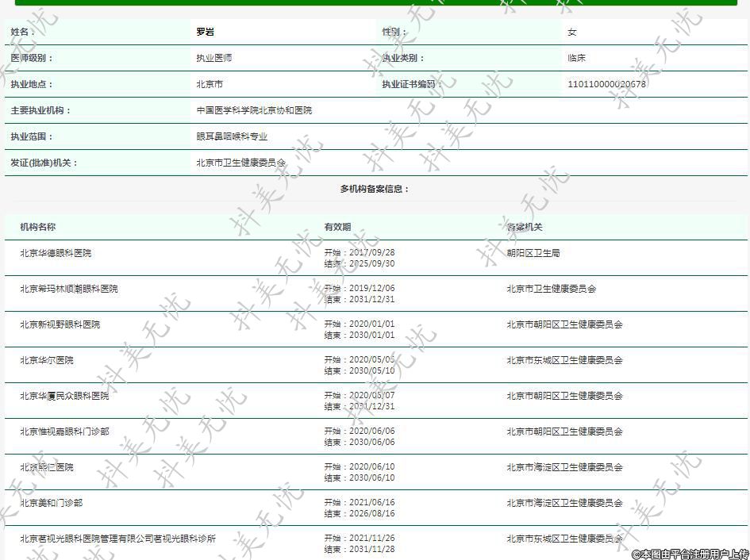Viewport: 750px width, 560px height.
Task: Open the 北京华德眼科医院 entry
Action: [56, 253]
